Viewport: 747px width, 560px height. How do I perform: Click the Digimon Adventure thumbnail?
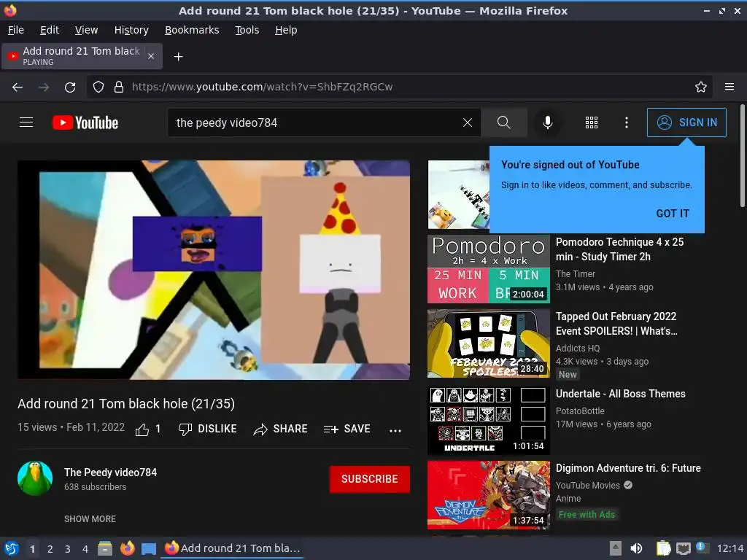click(488, 495)
